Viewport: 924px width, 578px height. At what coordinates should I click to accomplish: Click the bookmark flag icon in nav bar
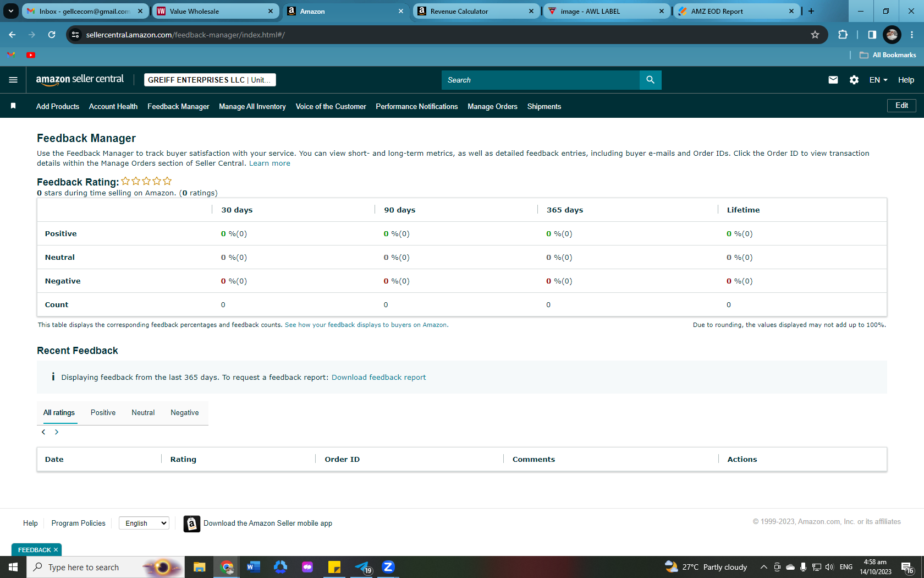point(13,106)
